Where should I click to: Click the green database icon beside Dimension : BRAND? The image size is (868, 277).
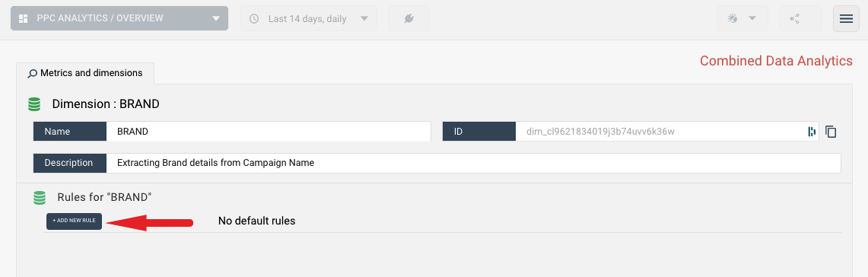[x=34, y=103]
